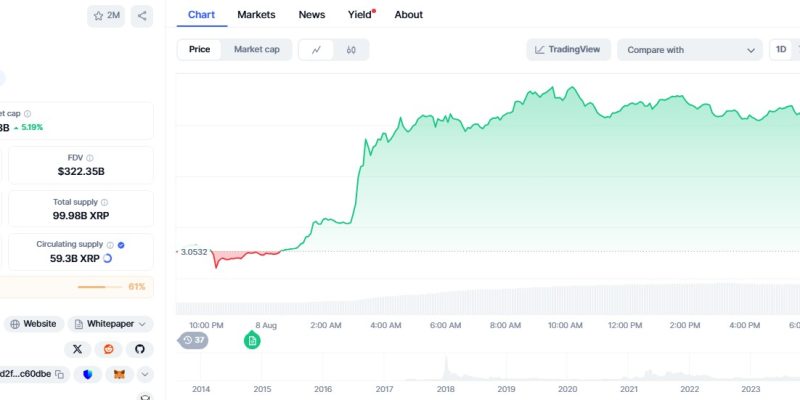The image size is (800, 400).
Task: Switch chart to Market cap view
Action: click(x=257, y=49)
